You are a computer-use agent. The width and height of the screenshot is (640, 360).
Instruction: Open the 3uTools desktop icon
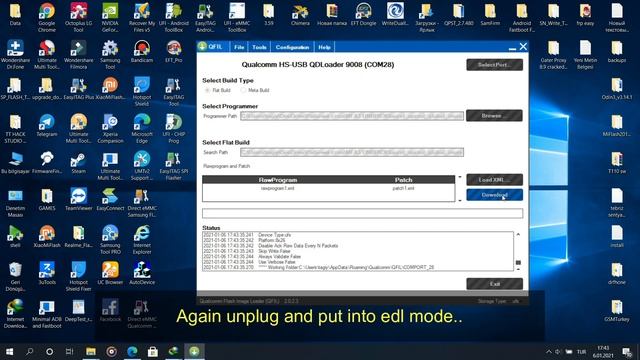pyautogui.click(x=47, y=273)
